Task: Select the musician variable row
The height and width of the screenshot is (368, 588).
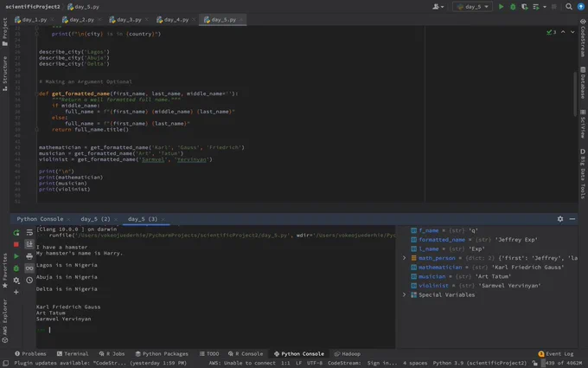Action: [488, 276]
